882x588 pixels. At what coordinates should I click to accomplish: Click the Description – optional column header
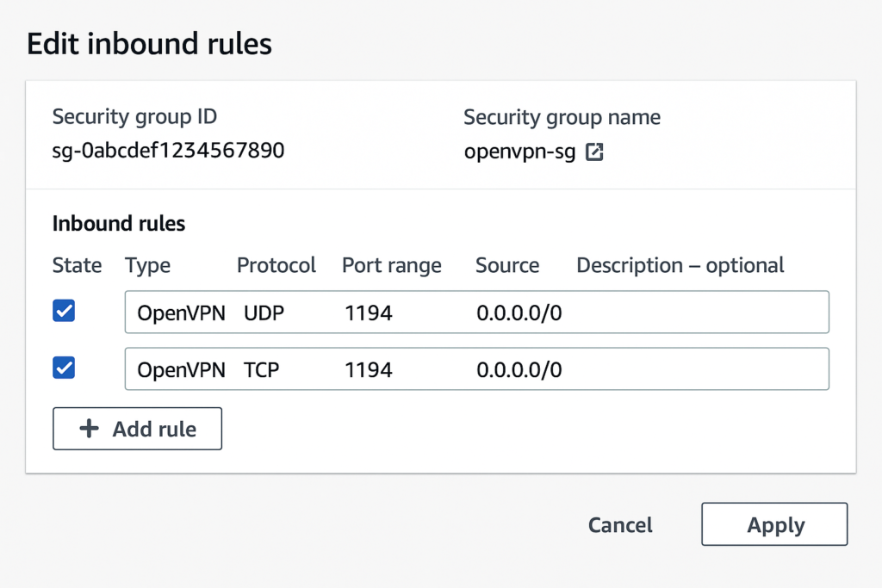pos(680,265)
